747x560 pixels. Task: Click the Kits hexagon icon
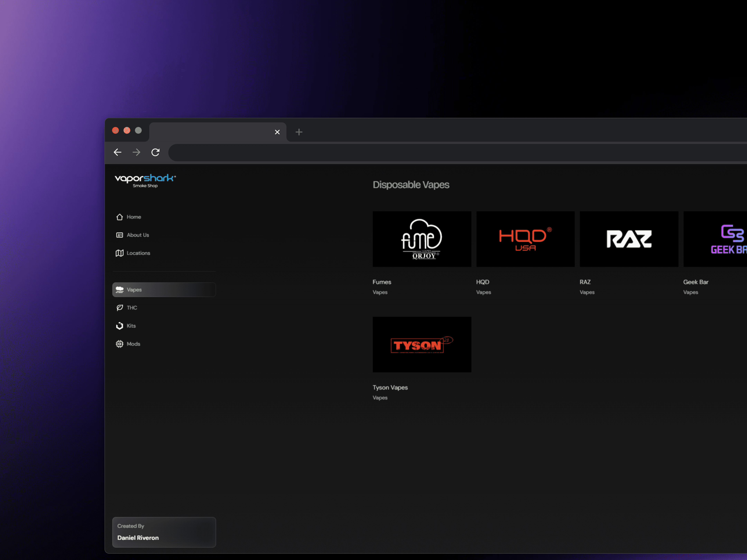click(x=119, y=326)
